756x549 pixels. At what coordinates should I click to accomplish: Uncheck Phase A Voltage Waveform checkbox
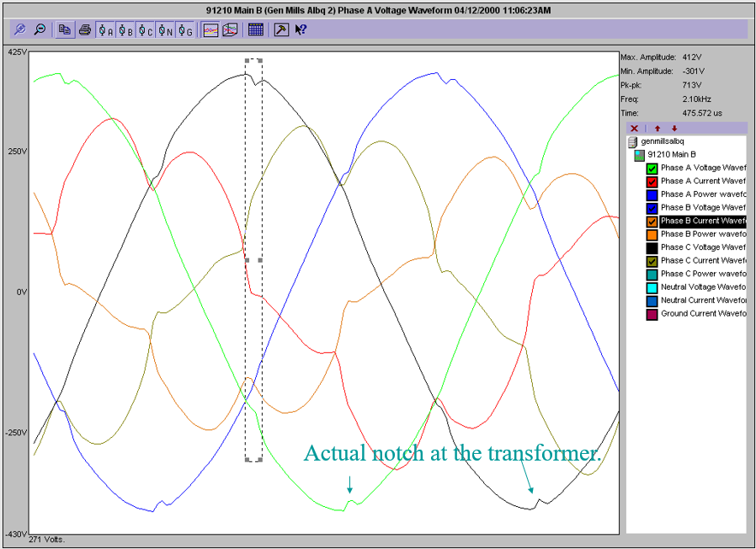coord(652,168)
